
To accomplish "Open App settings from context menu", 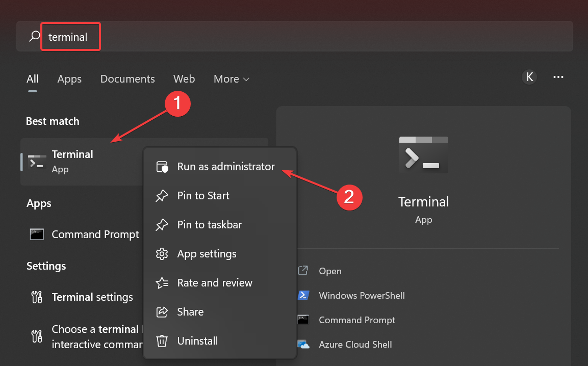I will (220, 254).
